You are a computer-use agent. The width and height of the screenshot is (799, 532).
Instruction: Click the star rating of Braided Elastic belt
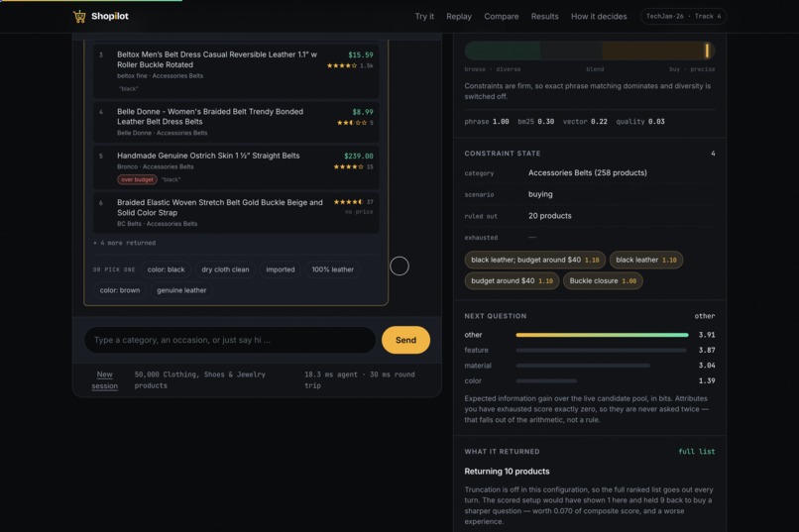coord(349,202)
